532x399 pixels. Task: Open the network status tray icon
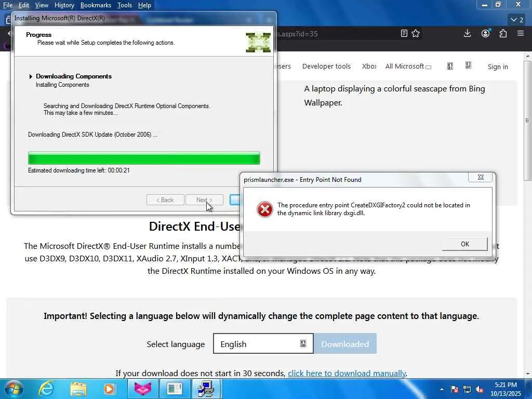coord(467,389)
